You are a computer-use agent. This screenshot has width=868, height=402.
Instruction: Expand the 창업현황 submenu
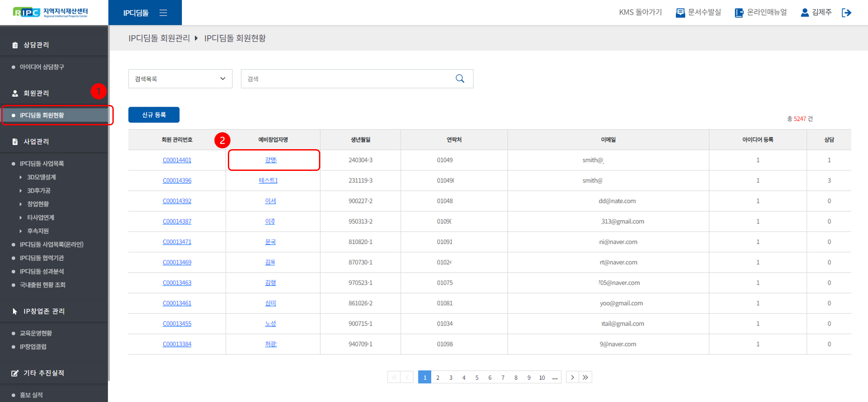[x=38, y=204]
